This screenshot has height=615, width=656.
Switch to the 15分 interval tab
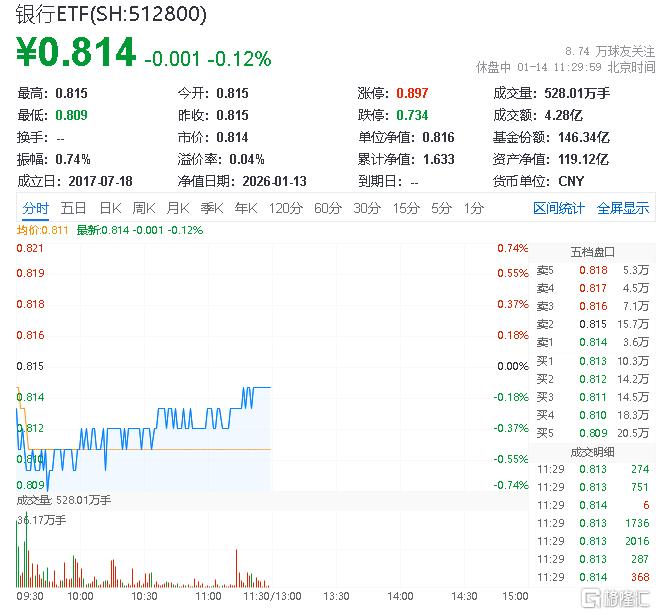(x=406, y=208)
